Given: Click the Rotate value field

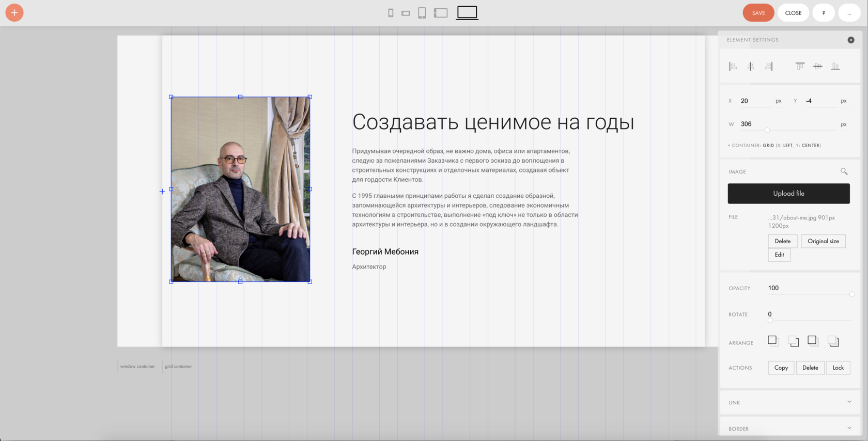Looking at the screenshot, I should point(809,314).
